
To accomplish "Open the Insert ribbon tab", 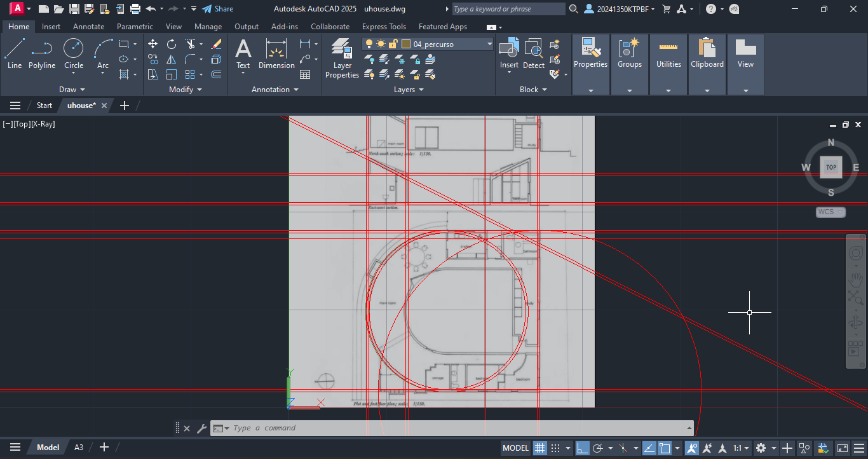I will 51,27.
